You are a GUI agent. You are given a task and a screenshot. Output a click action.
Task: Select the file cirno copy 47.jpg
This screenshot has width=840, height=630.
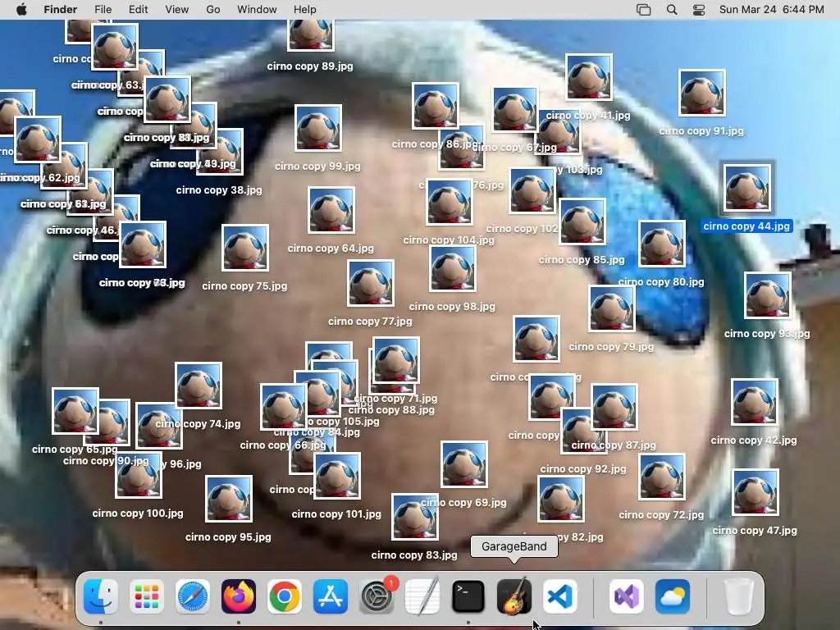point(756,493)
